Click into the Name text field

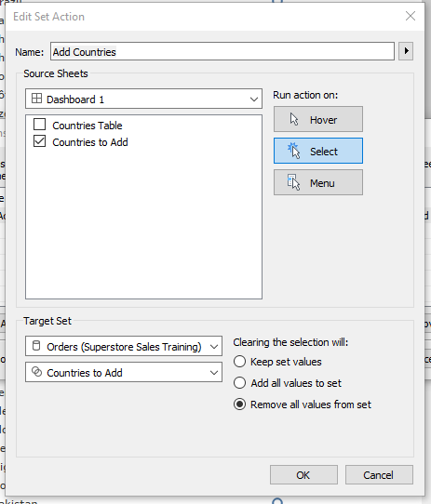coord(222,51)
